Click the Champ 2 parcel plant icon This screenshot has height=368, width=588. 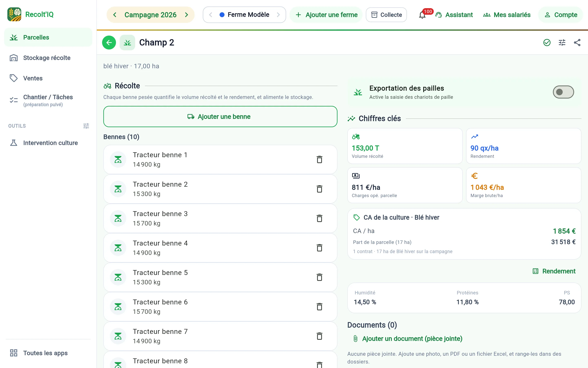pos(127,43)
